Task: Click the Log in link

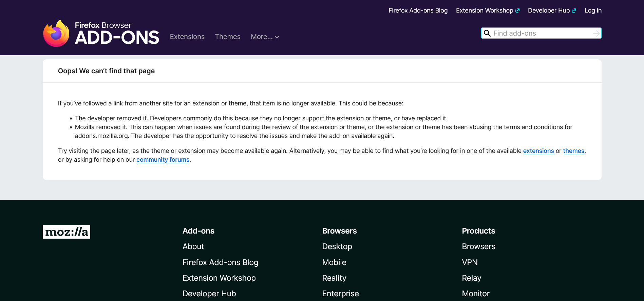Action: point(593,11)
